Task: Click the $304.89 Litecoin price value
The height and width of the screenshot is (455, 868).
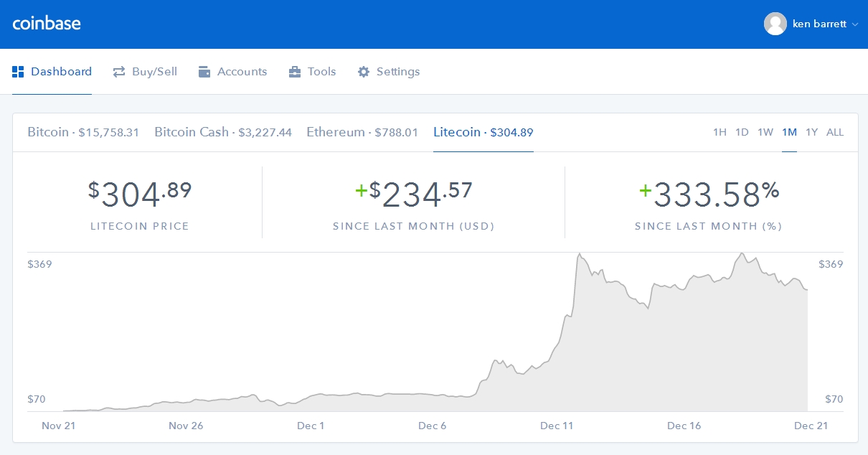Action: [140, 194]
